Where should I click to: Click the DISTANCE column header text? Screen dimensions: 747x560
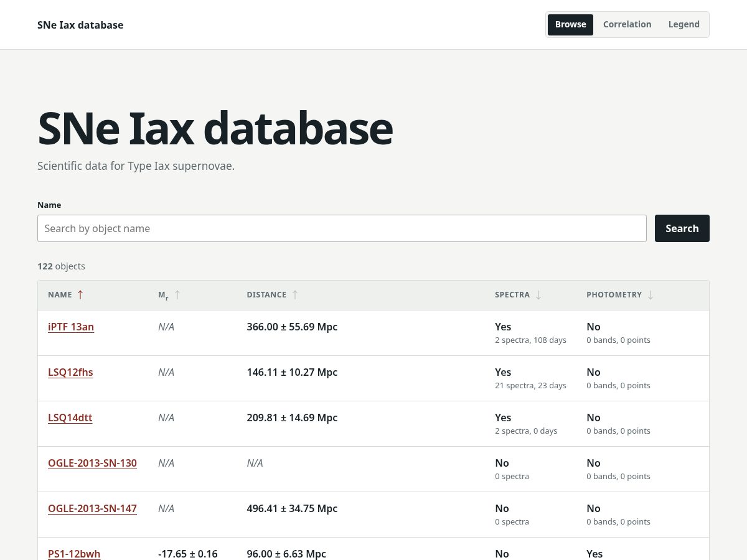(x=266, y=295)
